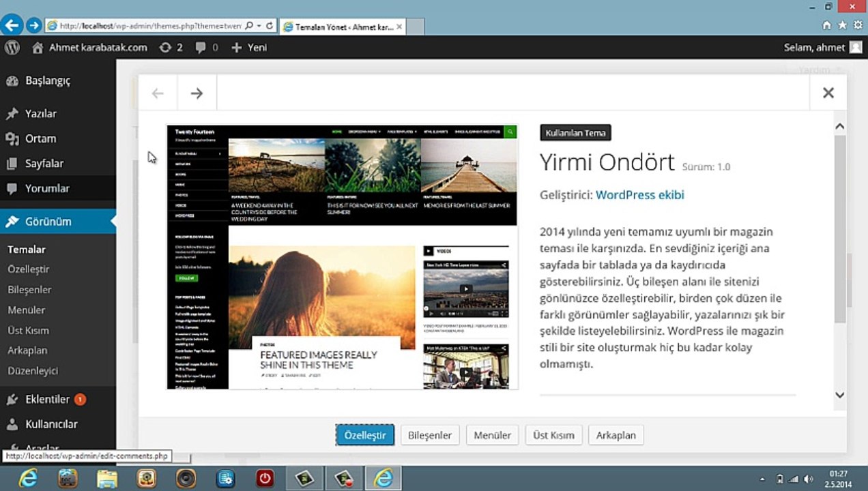Close the Temaları Yönet browser tab

point(399,27)
